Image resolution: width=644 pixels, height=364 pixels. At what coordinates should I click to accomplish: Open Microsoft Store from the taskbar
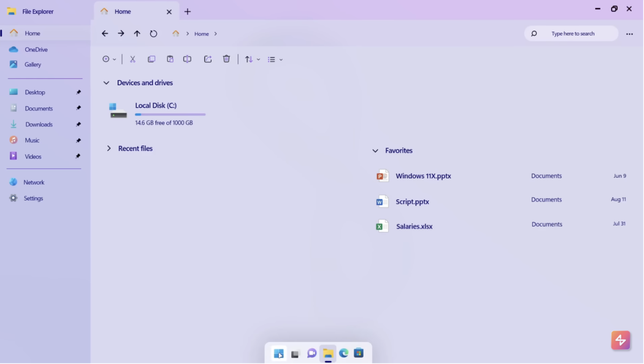(358, 353)
